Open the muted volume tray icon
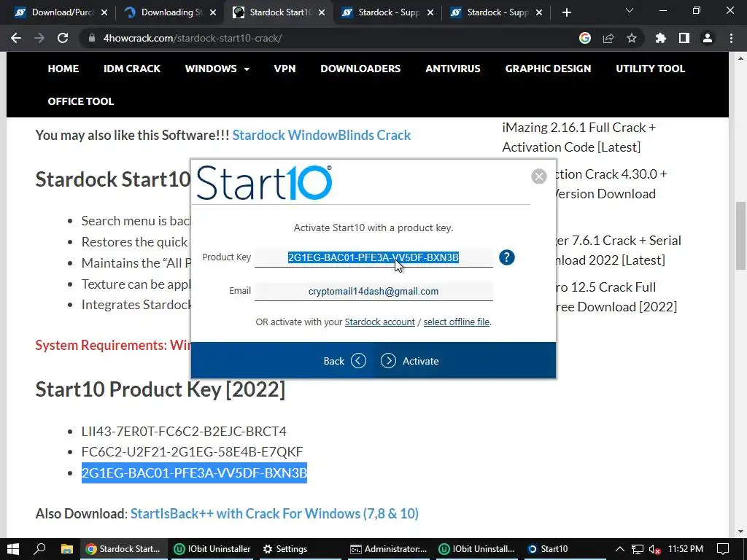The image size is (747, 560). [x=654, y=549]
